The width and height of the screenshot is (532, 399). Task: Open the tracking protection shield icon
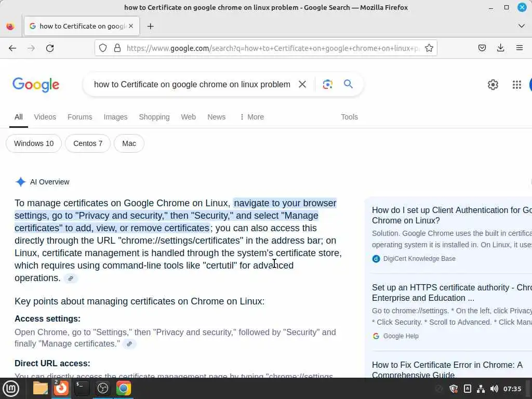(x=103, y=48)
